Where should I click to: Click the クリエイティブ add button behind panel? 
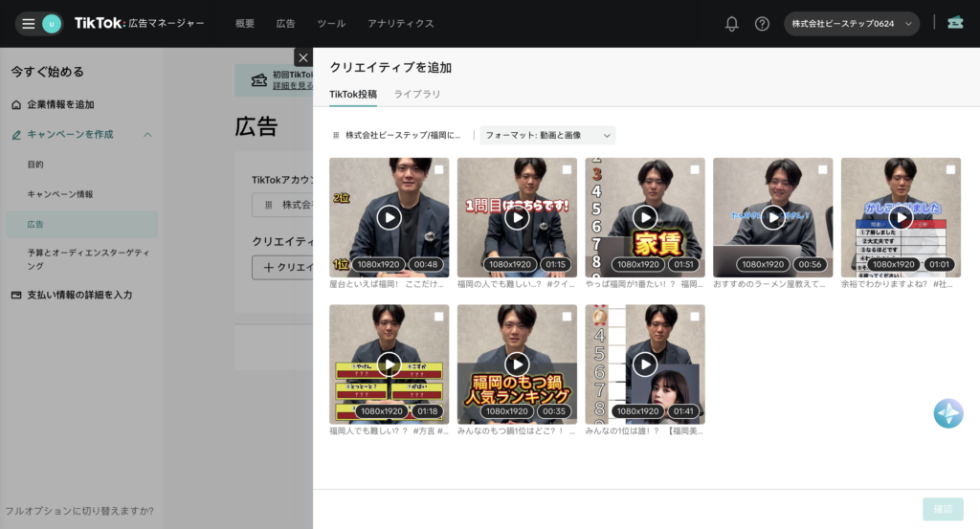click(282, 267)
